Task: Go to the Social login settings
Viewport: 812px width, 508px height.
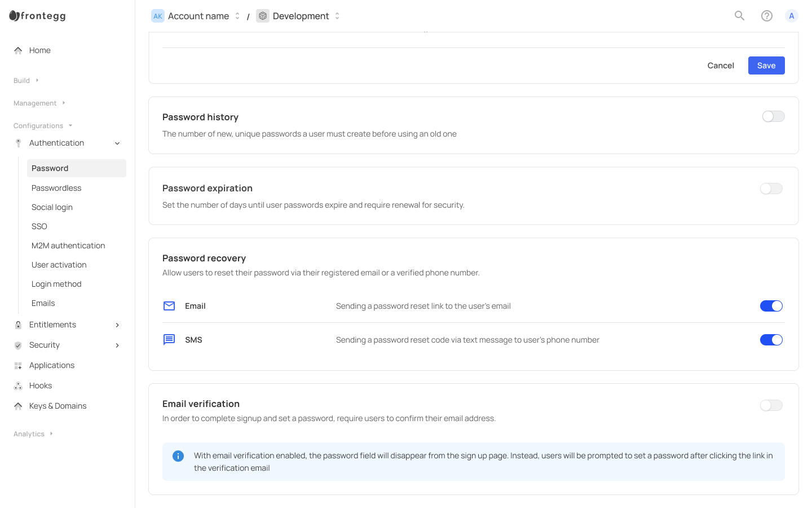Action: click(52, 207)
